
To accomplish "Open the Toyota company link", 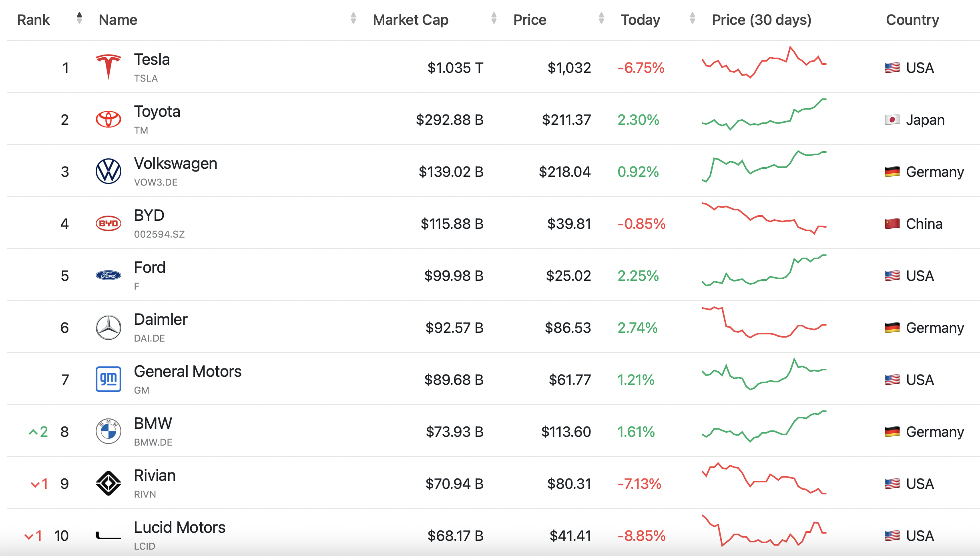I will coord(157,111).
